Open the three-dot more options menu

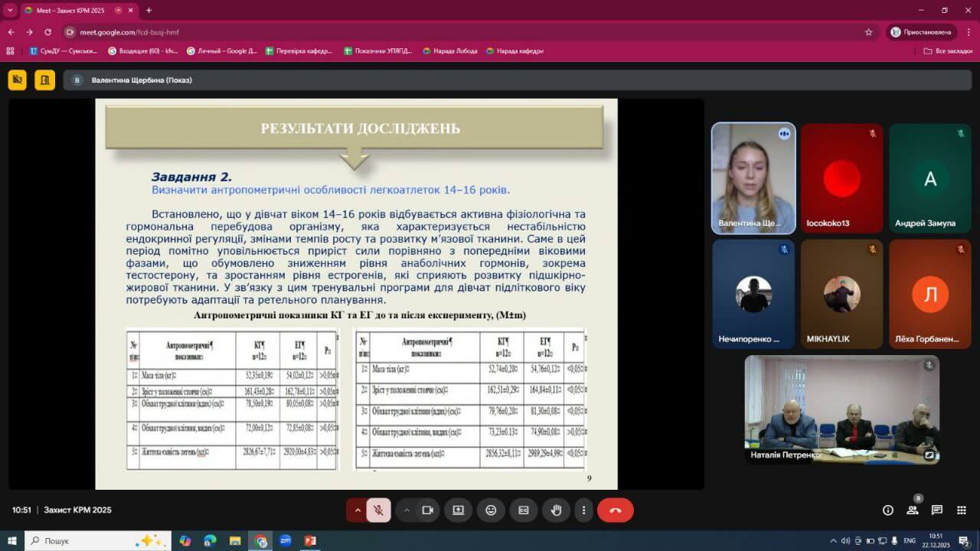click(x=583, y=510)
